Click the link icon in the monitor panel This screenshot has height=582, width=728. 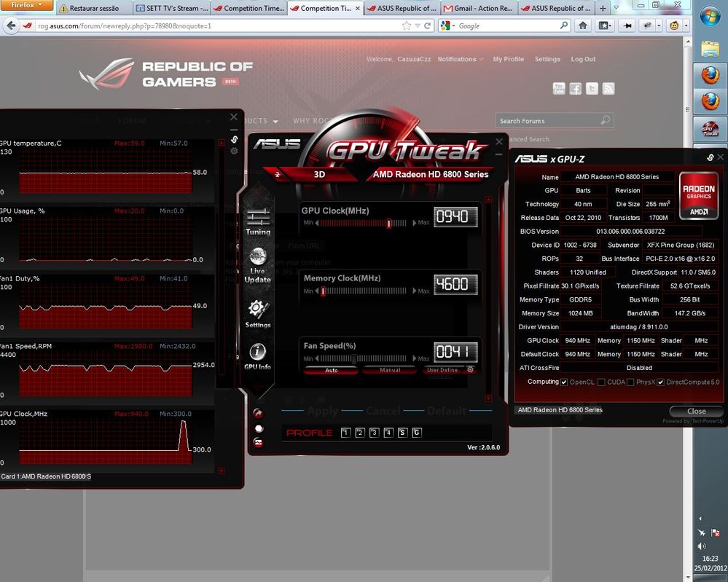(234, 139)
